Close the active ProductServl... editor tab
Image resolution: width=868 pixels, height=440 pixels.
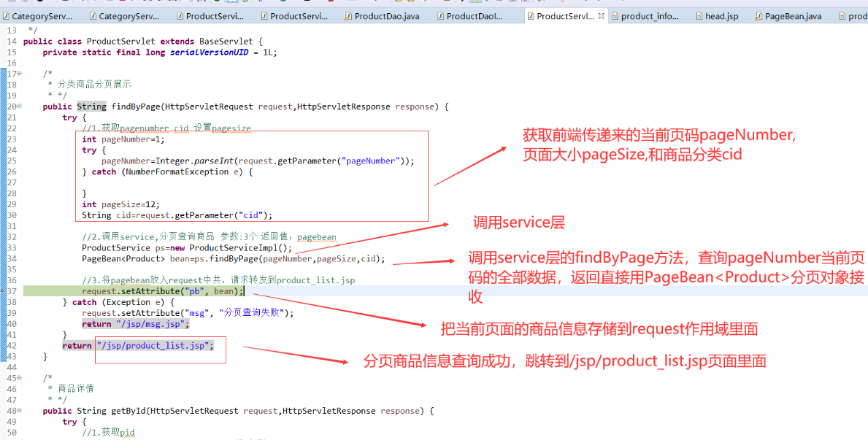(x=602, y=16)
